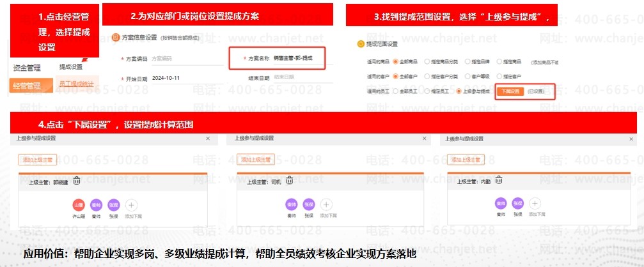
Task: Delete the 郭晓建 supervisor group via trash icon
Action: point(77,181)
